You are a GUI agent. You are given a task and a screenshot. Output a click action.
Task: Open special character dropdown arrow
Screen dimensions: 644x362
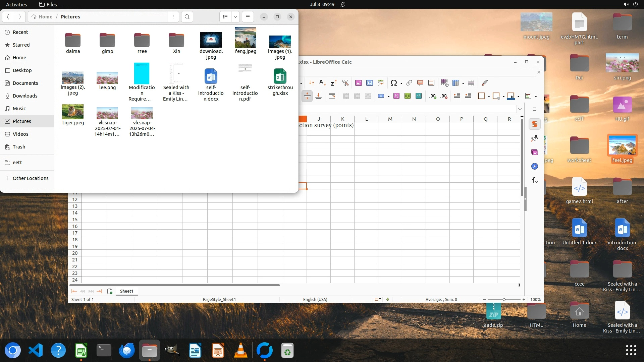[x=401, y=83]
